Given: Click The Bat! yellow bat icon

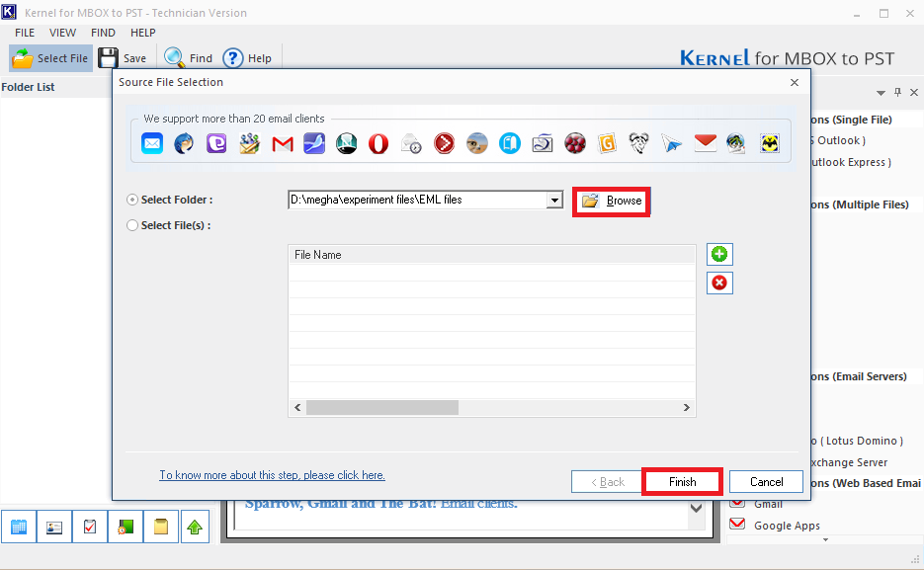Looking at the screenshot, I should [x=770, y=143].
